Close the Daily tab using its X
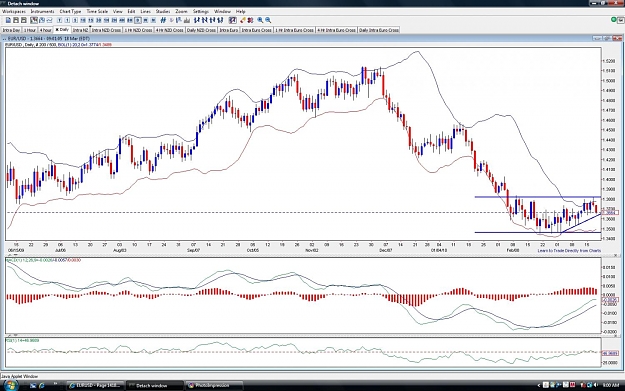This screenshot has height=391, width=625. (x=57, y=29)
